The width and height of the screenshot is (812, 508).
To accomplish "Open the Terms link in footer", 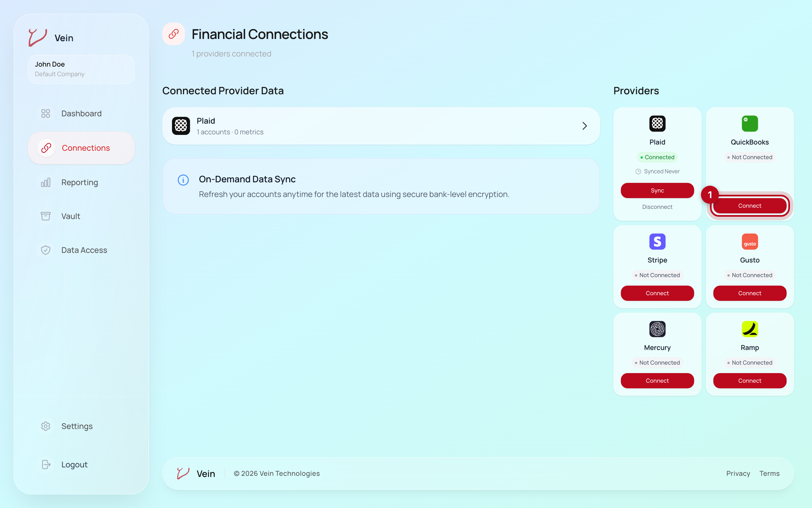I will (769, 473).
